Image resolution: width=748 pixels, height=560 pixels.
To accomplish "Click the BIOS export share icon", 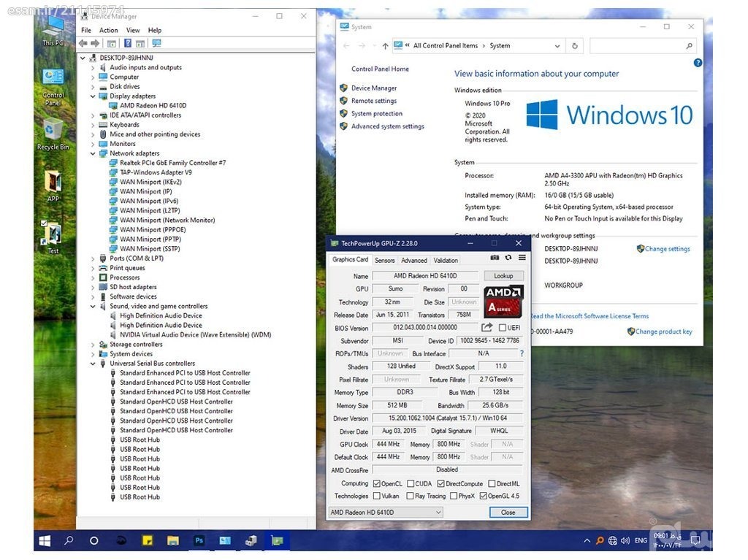I will click(x=487, y=328).
